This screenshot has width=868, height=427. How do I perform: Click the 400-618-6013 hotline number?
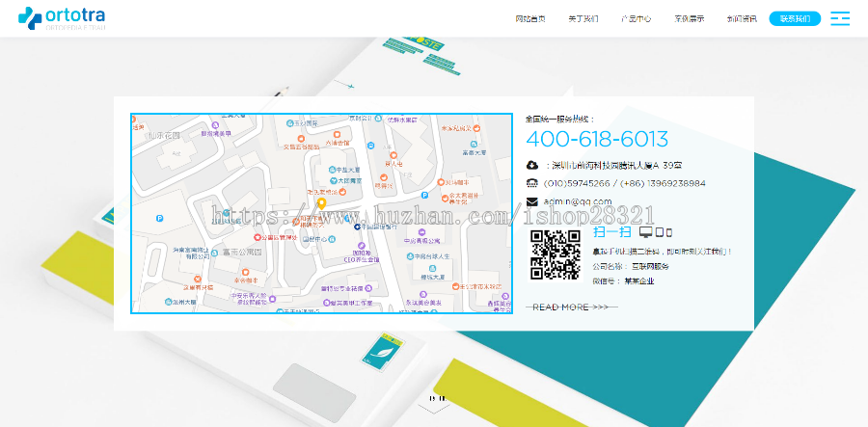pos(596,139)
